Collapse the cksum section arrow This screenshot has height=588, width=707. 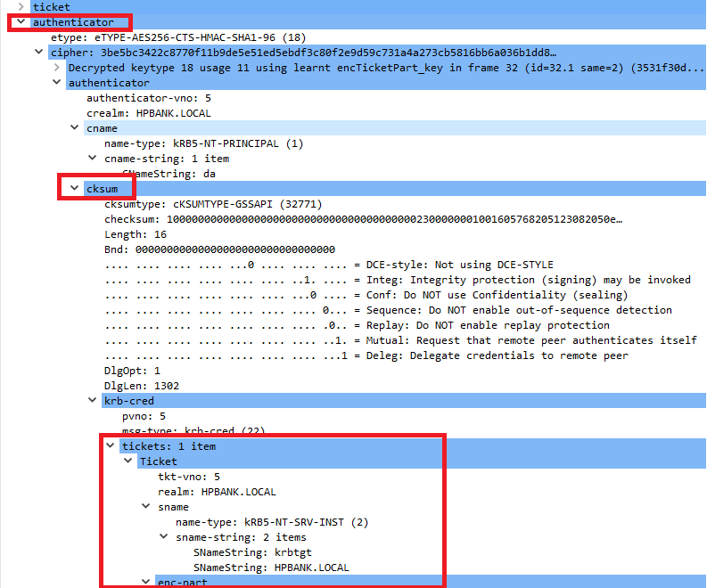(x=76, y=189)
